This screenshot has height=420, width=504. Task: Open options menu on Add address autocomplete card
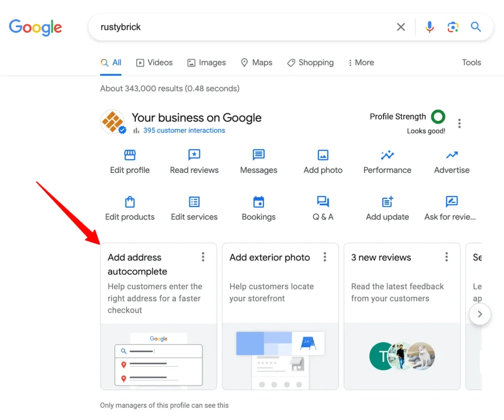(x=203, y=257)
